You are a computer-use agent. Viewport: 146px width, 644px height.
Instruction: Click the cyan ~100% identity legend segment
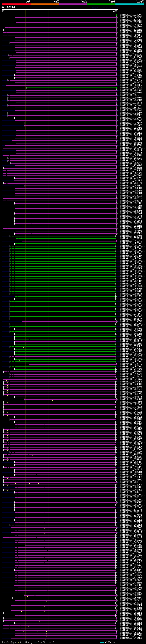(x=130, y=4)
